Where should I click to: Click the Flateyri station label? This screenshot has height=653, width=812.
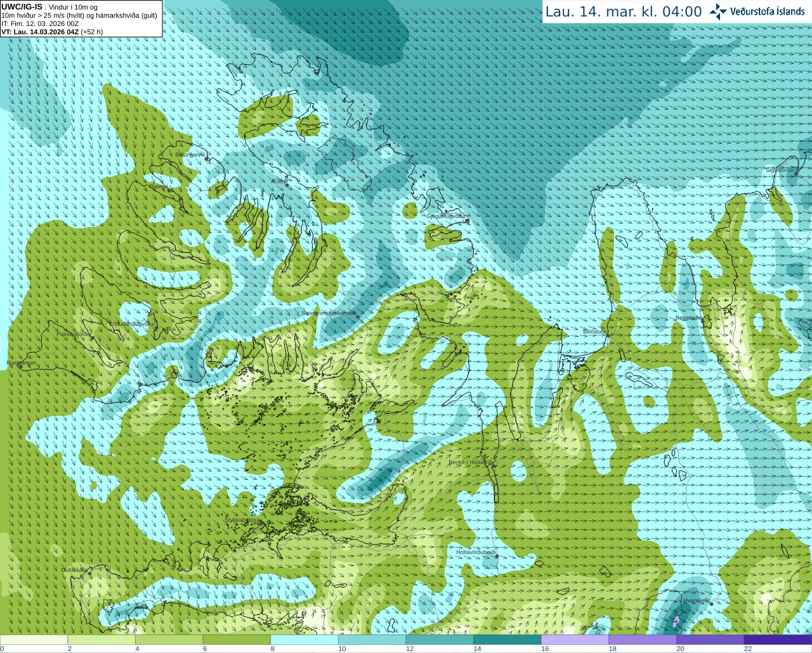tap(159, 186)
